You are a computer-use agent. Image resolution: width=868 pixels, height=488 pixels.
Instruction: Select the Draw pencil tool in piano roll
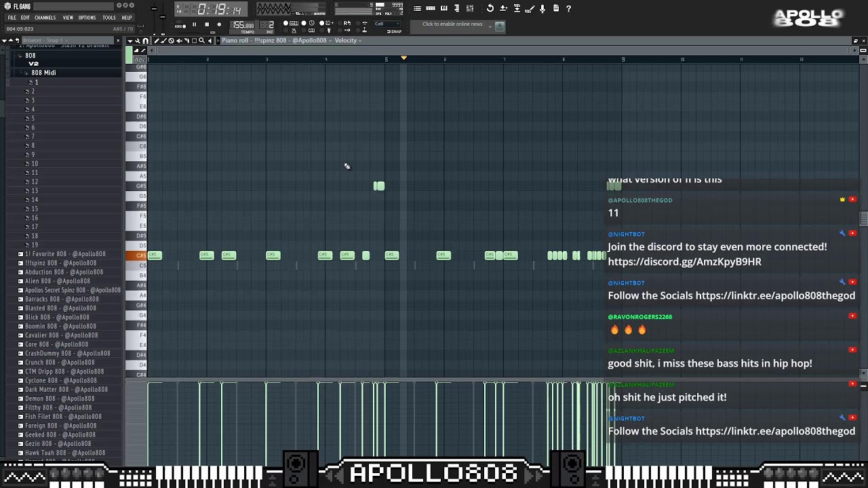pyautogui.click(x=157, y=41)
